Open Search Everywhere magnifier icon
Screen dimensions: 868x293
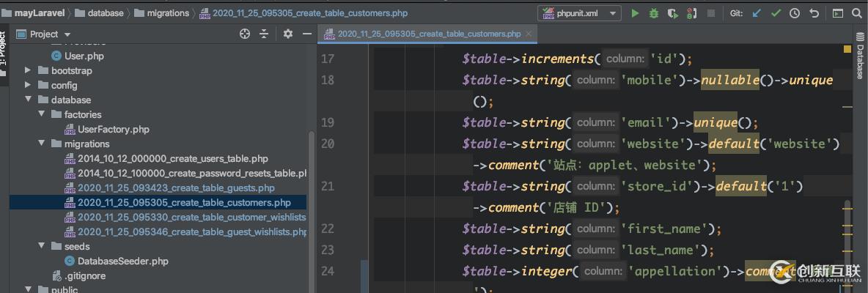click(x=857, y=13)
